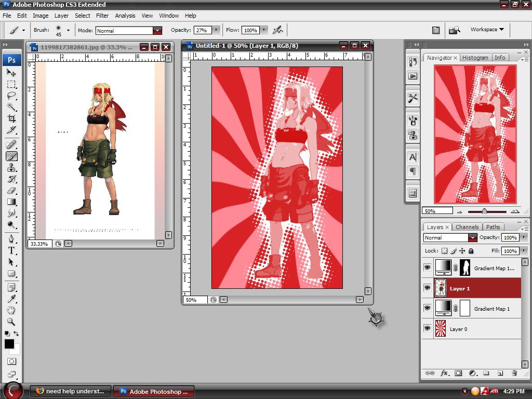
Task: Open the Analysis menu
Action: 125,16
